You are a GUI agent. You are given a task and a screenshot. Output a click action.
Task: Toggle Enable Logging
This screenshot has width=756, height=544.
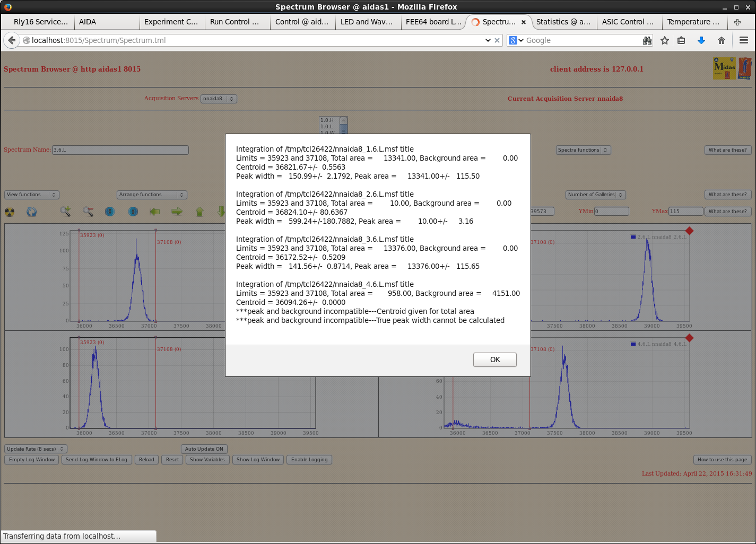click(x=309, y=460)
